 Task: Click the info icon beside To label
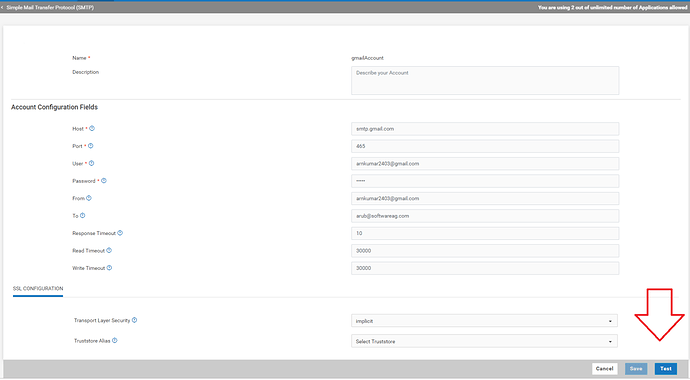click(x=83, y=216)
